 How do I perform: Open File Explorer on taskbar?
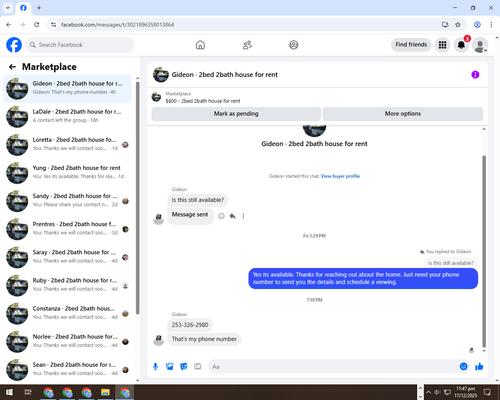105,392
